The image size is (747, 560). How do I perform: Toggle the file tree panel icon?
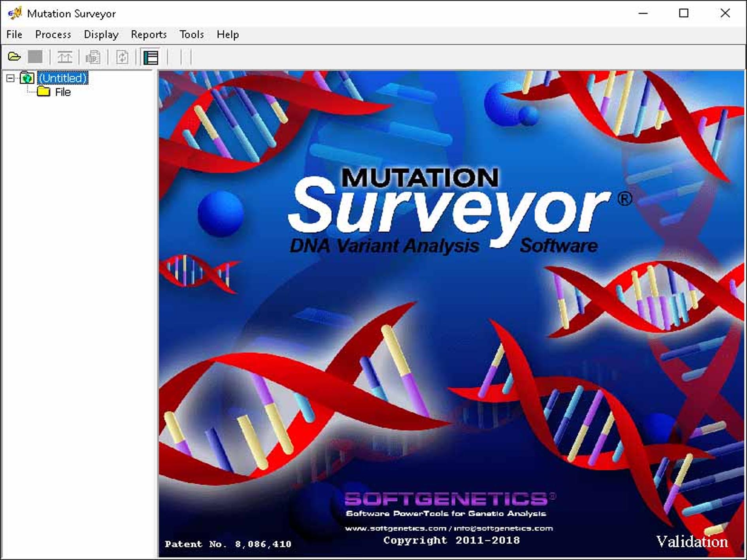[x=151, y=57]
